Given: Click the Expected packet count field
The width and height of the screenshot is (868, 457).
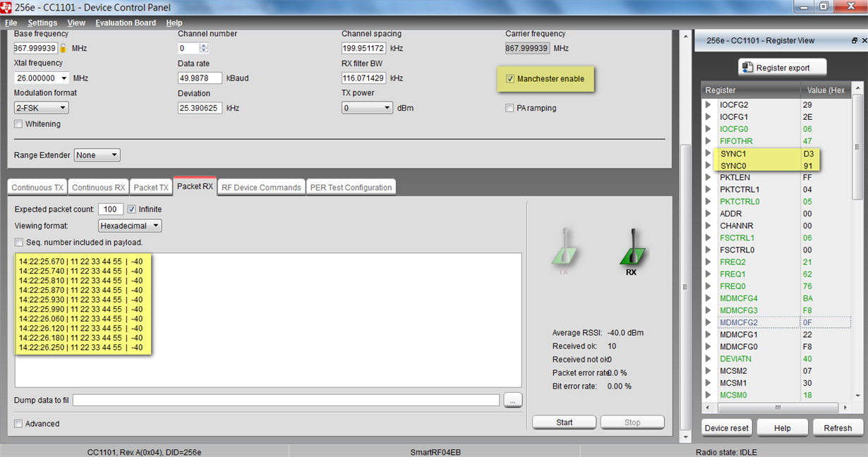Looking at the screenshot, I should [111, 209].
